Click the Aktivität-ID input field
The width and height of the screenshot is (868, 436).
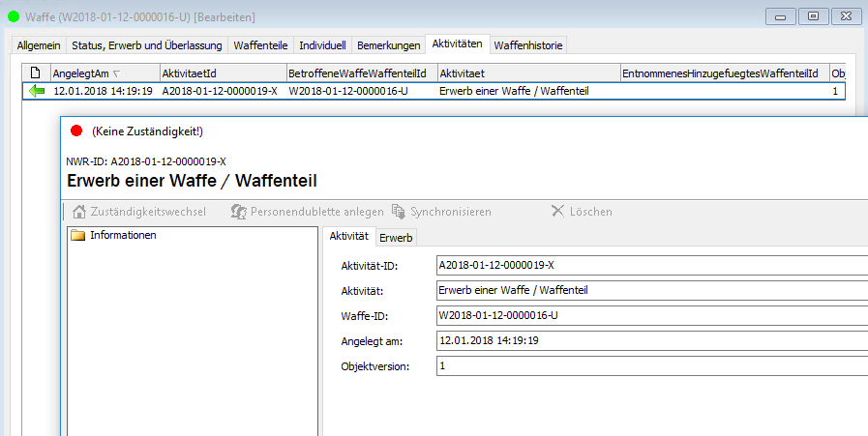(650, 266)
